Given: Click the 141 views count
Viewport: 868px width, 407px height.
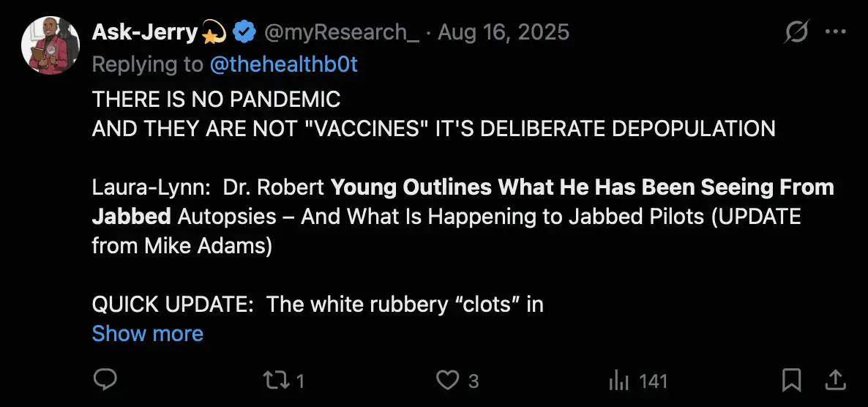Looking at the screenshot, I should (653, 381).
